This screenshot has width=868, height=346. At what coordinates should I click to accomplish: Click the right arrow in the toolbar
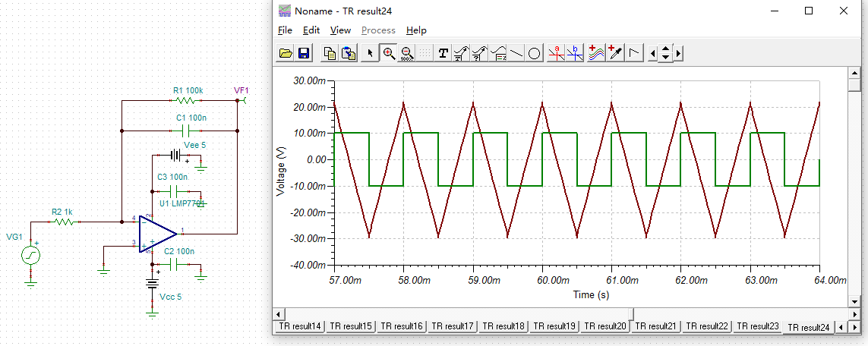pos(677,54)
